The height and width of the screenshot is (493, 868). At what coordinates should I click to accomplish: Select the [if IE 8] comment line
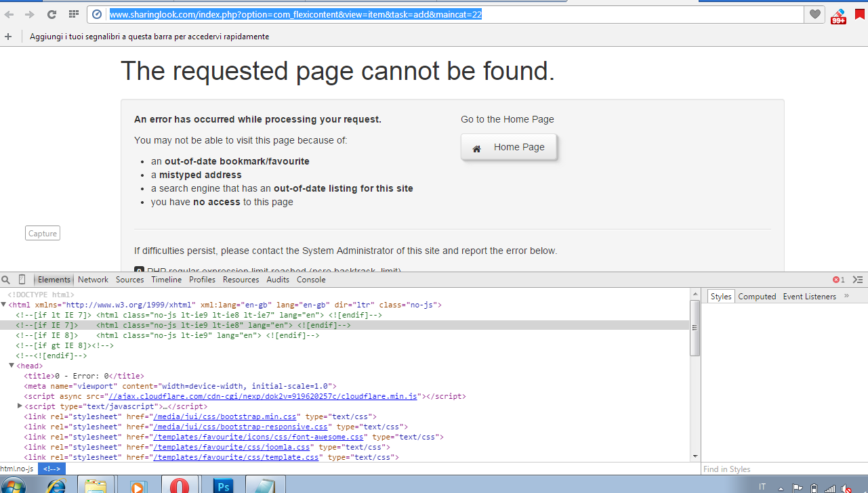pyautogui.click(x=167, y=335)
